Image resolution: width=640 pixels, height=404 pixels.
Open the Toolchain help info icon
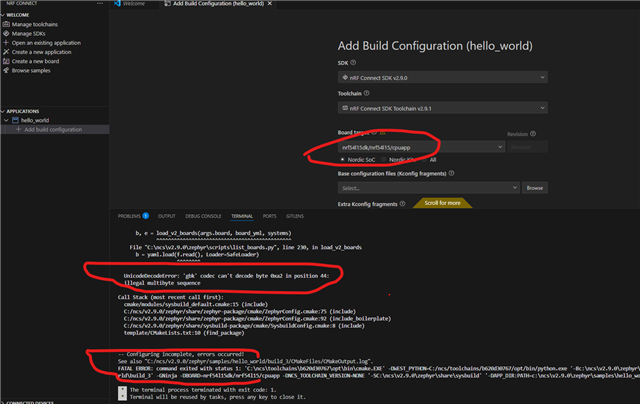(367, 93)
